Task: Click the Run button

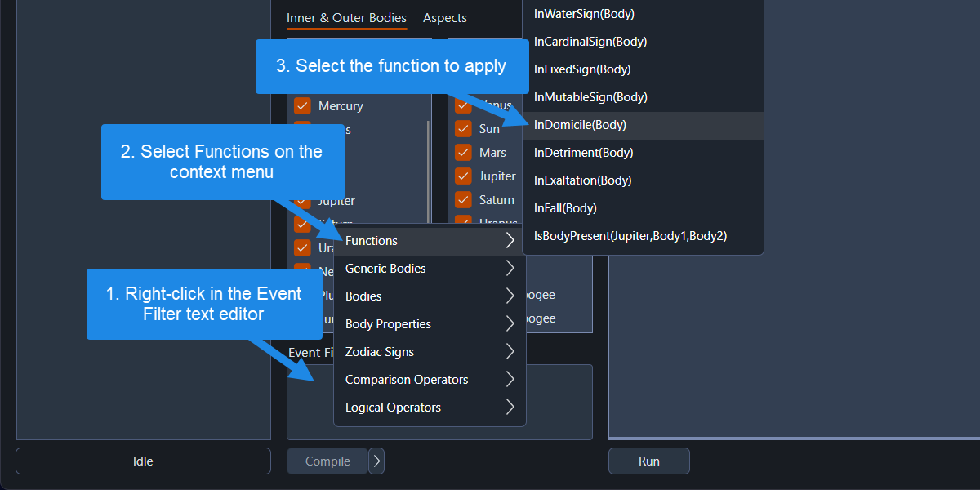Action: coord(648,461)
